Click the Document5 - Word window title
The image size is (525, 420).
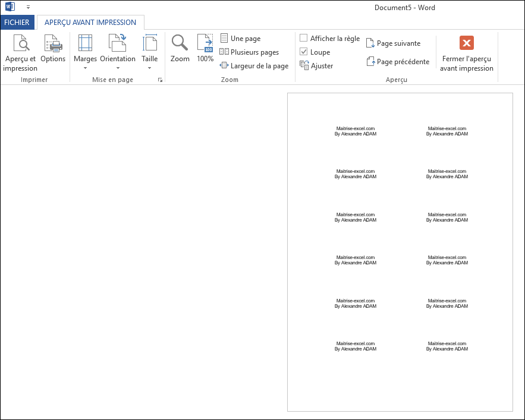[x=405, y=7]
